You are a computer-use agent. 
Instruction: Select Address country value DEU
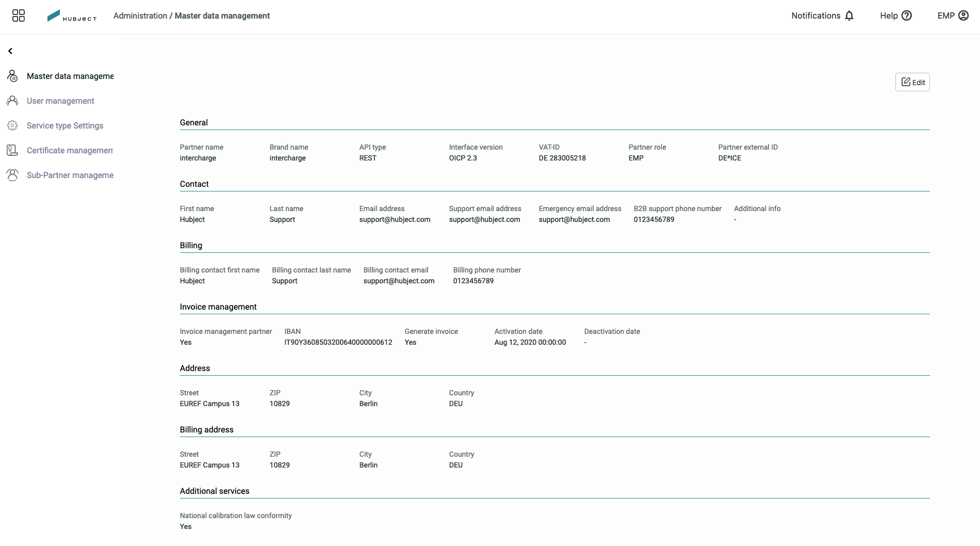456,404
